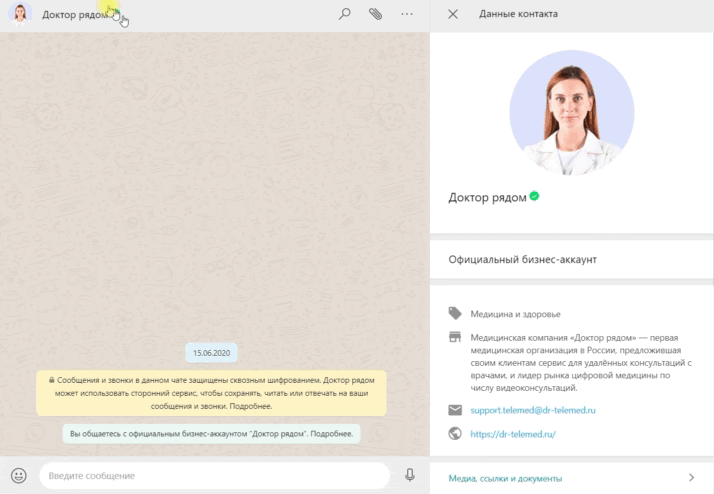Click the storefront business description icon
Image resolution: width=714 pixels, height=494 pixels.
[x=454, y=337]
